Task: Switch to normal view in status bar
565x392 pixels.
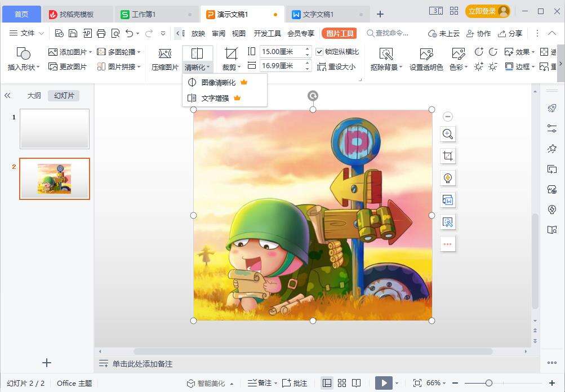Action: tap(327, 383)
